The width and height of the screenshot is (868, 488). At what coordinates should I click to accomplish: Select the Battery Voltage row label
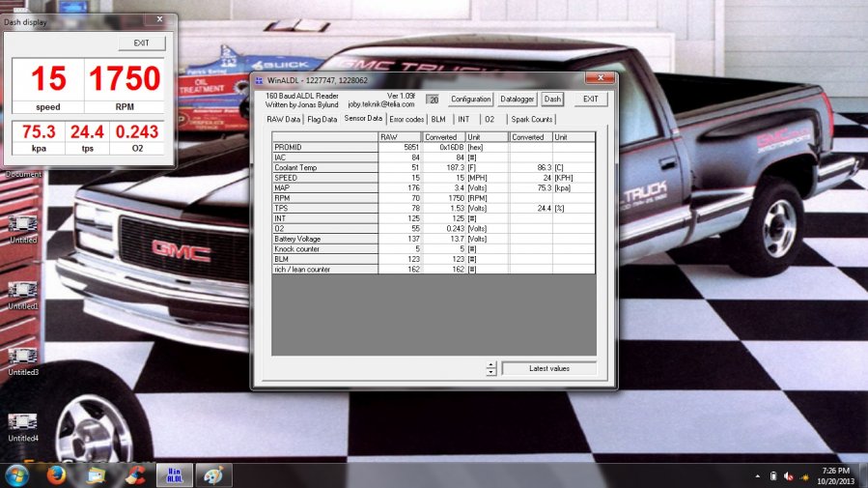pos(325,239)
